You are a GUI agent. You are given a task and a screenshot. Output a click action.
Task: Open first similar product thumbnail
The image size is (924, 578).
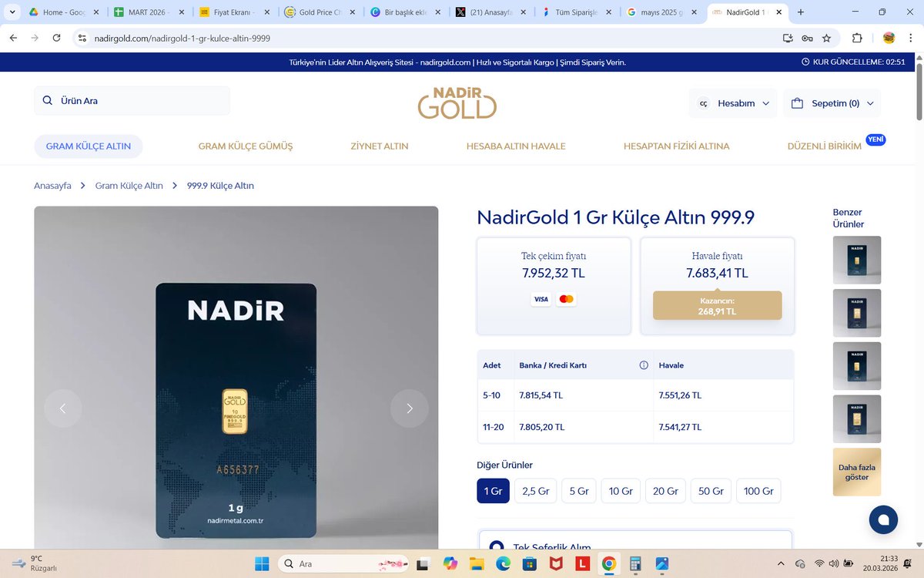[857, 260]
